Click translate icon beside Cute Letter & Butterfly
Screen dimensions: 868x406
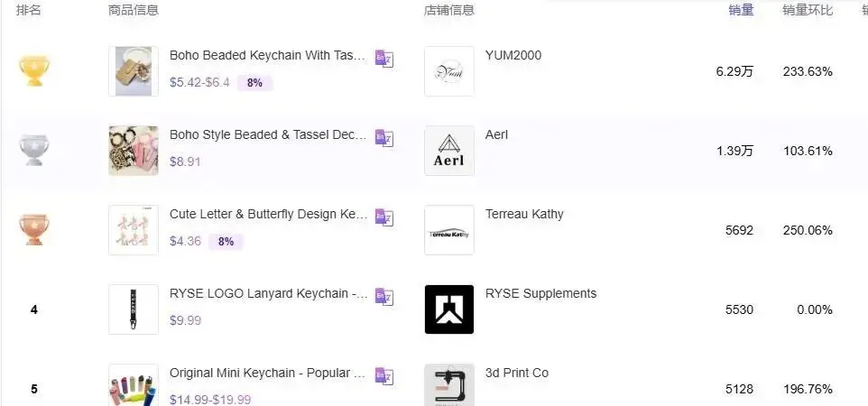[384, 217]
